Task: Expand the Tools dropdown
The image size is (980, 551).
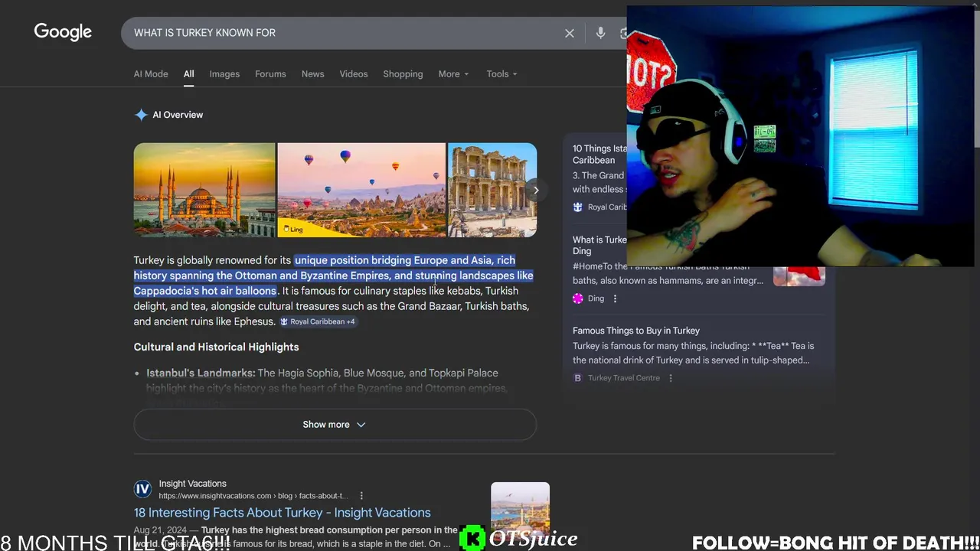Action: (501, 74)
